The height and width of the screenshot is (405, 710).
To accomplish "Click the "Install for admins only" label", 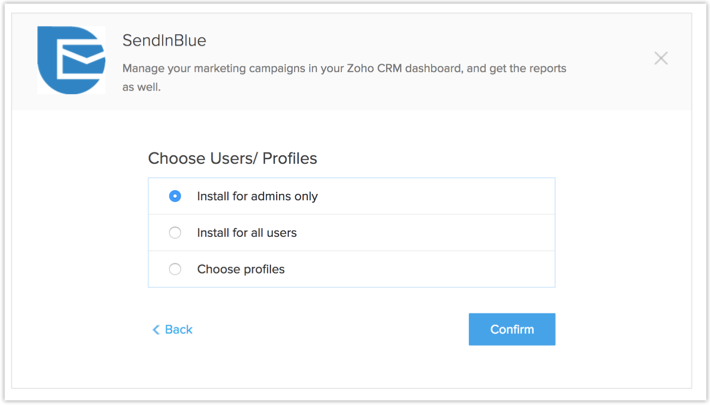I will pyautogui.click(x=257, y=196).
